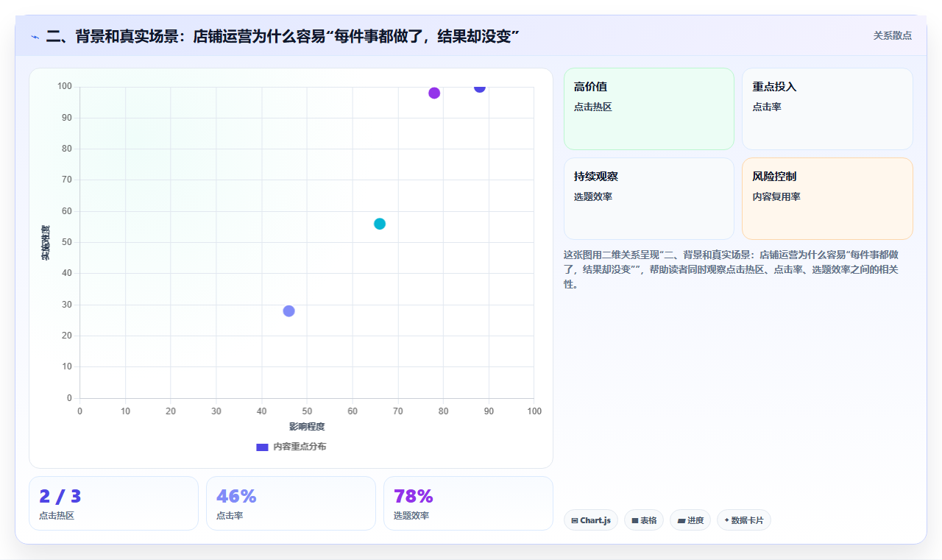Click the 进度 tag chip

[690, 520]
